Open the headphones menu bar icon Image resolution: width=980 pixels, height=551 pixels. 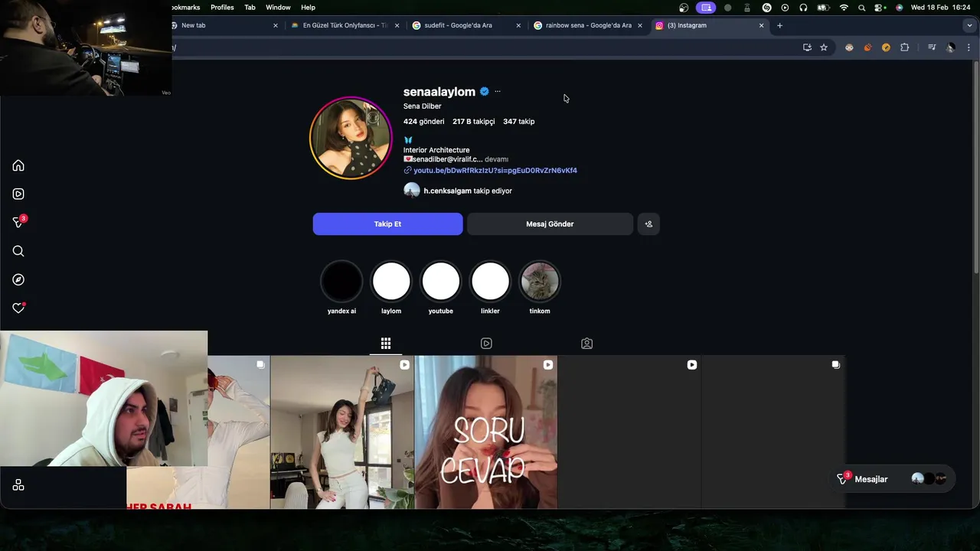click(803, 7)
